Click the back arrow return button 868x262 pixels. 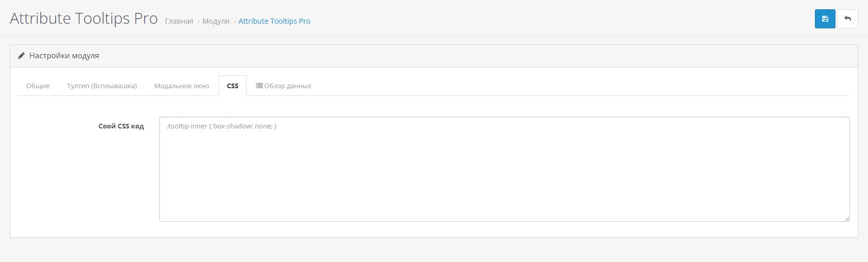847,19
